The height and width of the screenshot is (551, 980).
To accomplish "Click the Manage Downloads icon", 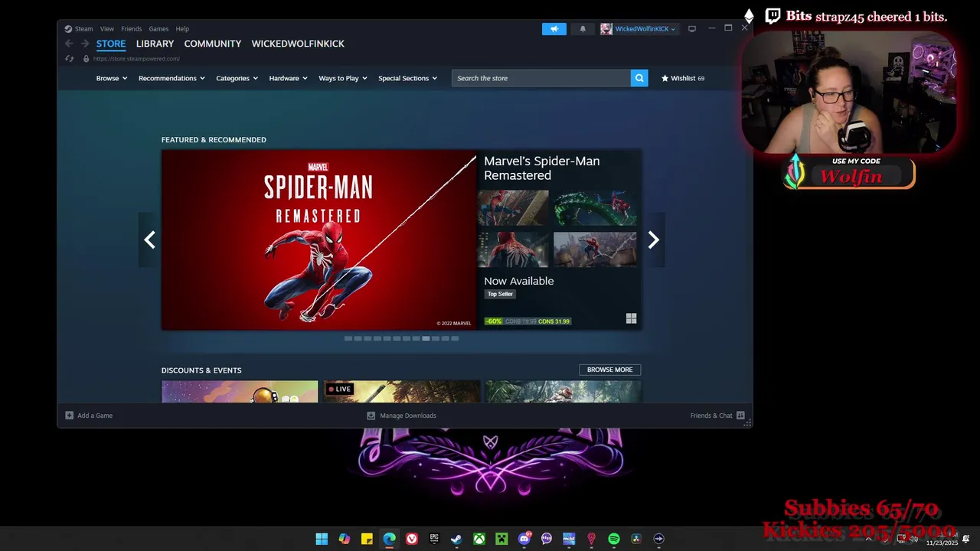I will point(371,416).
